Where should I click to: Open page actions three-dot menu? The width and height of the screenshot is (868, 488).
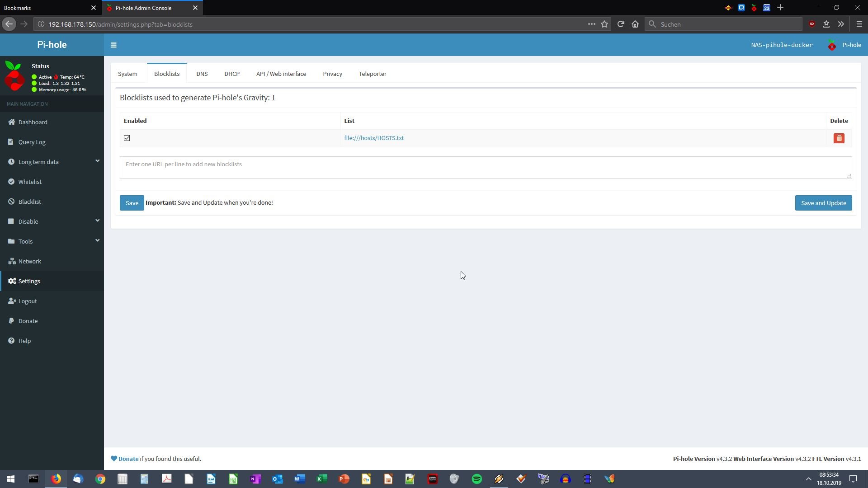[591, 24]
